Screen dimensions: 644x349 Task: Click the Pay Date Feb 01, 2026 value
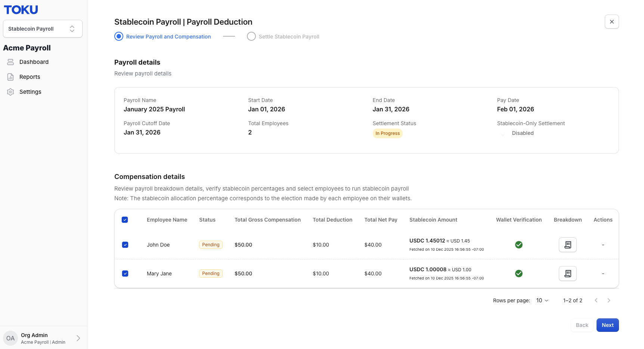pos(515,109)
